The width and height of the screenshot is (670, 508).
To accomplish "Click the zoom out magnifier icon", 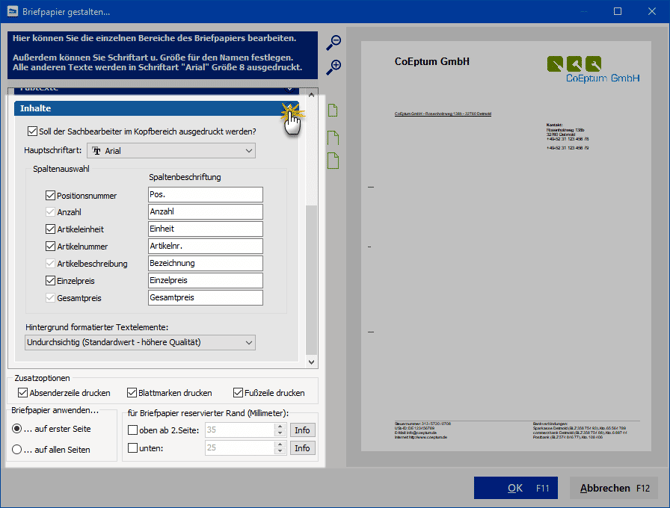I will (x=334, y=43).
